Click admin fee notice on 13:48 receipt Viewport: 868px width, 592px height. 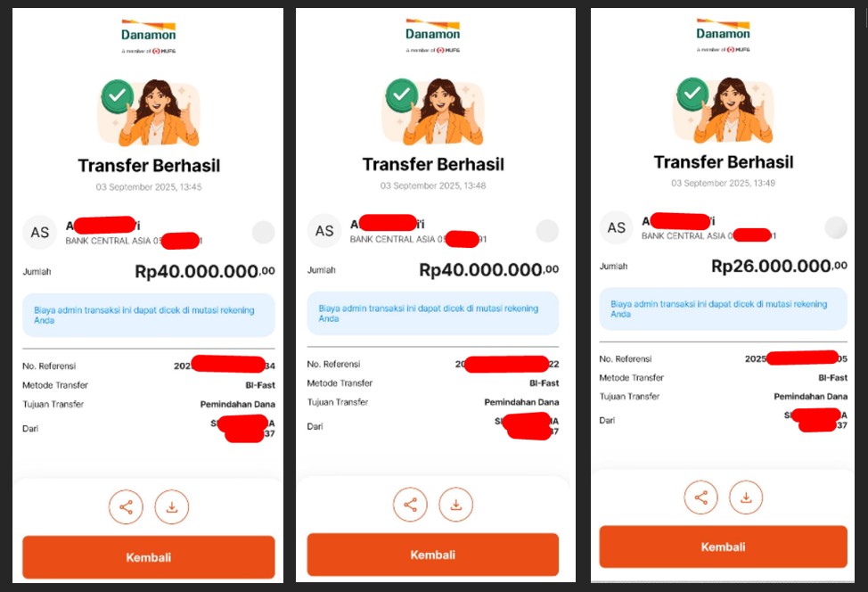click(433, 314)
